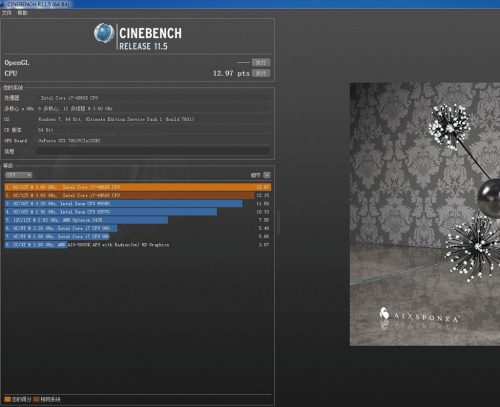Click the processor field showing Intel Core i7
Image resolution: width=500 pixels, height=407 pixels.
(x=153, y=98)
